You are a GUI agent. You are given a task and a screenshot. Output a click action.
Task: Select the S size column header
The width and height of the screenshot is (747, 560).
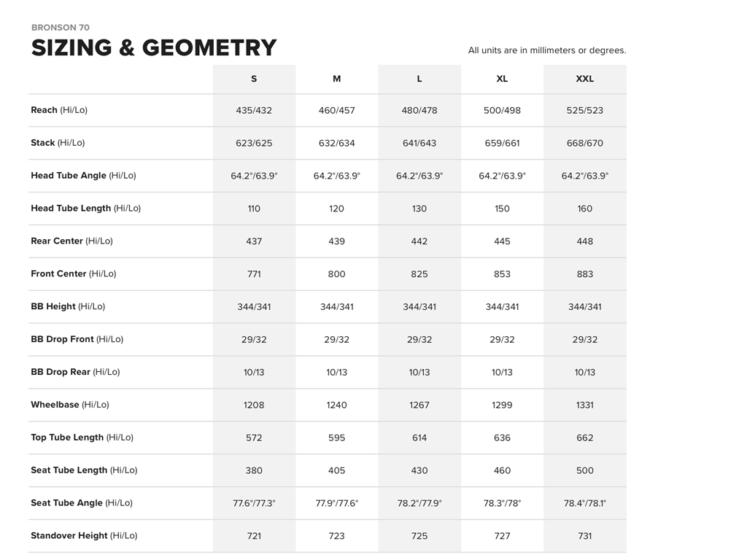[254, 79]
